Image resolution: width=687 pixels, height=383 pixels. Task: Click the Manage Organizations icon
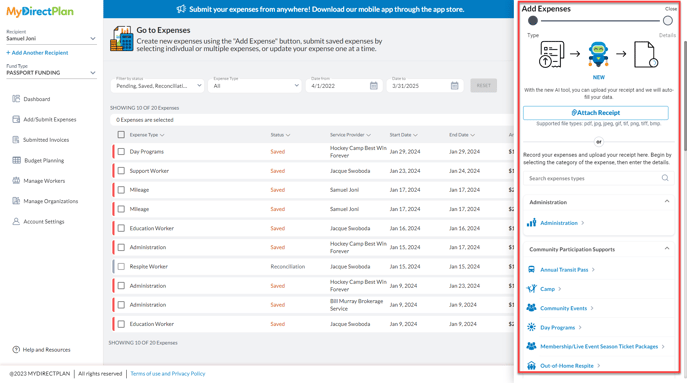tap(16, 201)
